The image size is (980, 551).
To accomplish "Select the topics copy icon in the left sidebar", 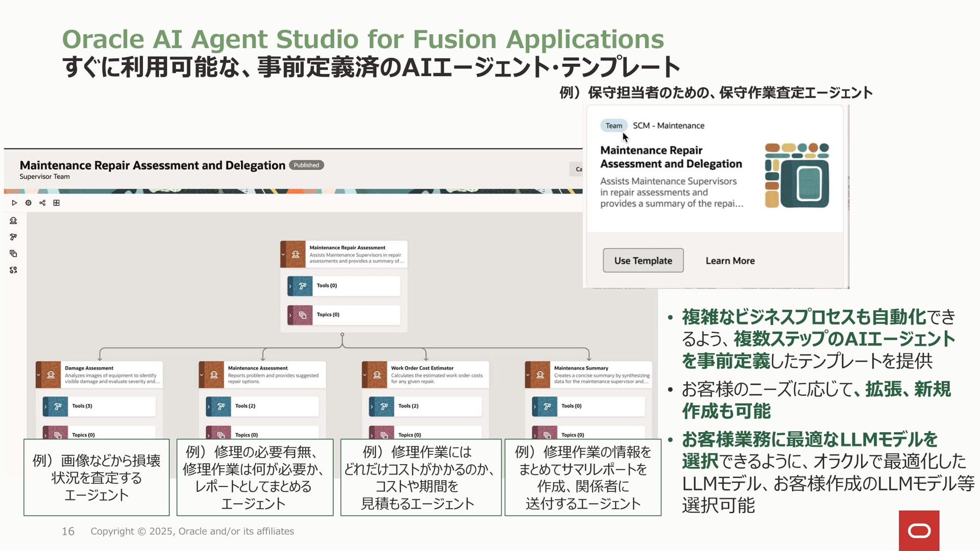I will coord(13,254).
